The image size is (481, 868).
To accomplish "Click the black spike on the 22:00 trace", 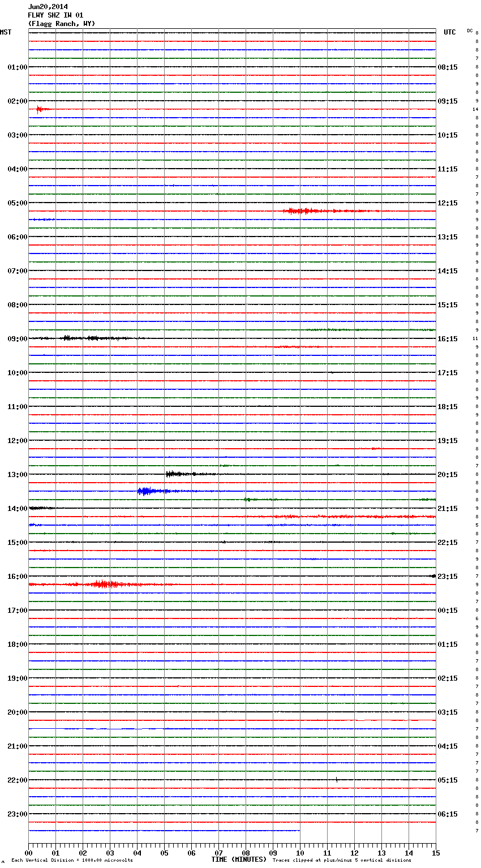I will point(337,780).
